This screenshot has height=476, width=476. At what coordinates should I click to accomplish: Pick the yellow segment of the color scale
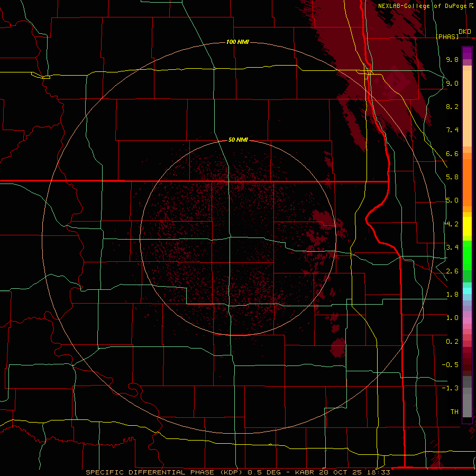467,226
